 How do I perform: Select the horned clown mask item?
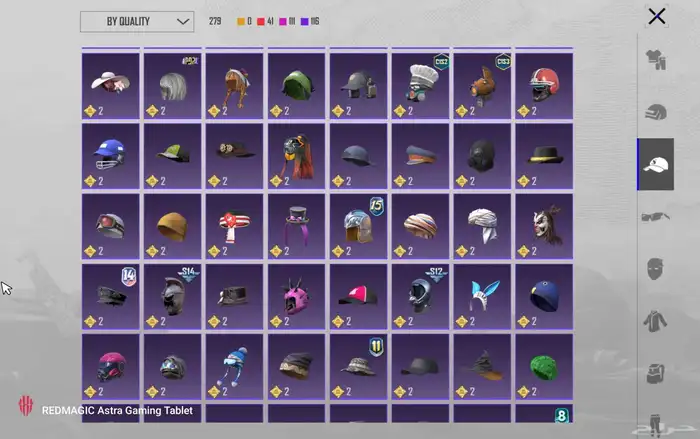tap(544, 226)
